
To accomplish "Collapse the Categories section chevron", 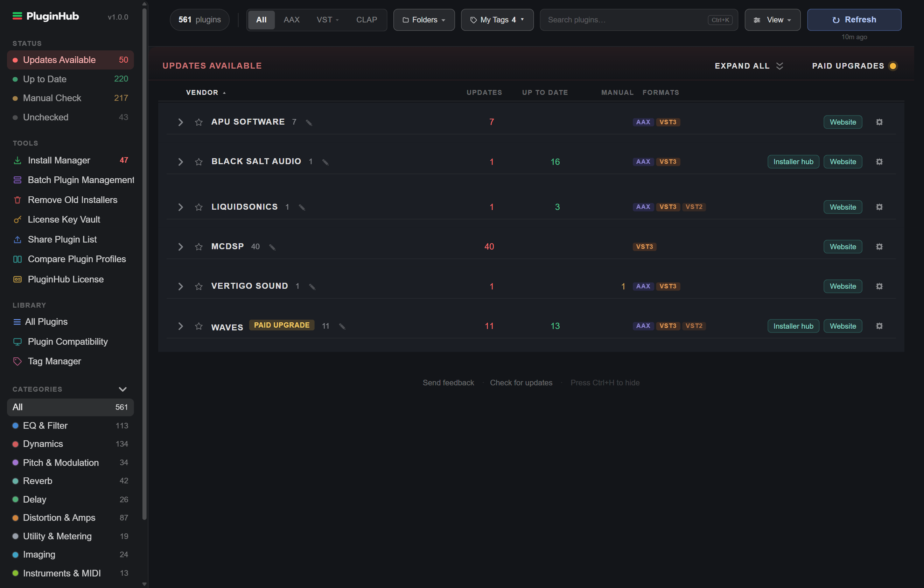I will (x=122, y=389).
